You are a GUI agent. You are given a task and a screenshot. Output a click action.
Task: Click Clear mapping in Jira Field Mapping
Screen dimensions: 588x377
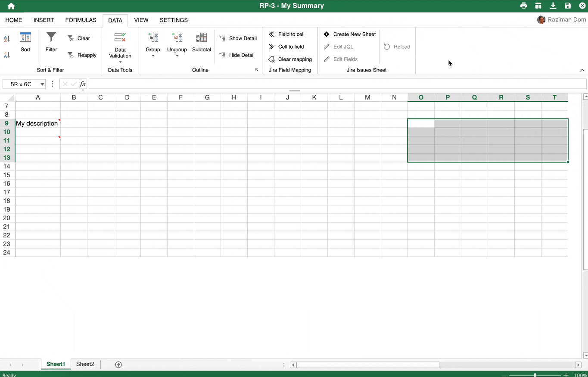tap(290, 59)
